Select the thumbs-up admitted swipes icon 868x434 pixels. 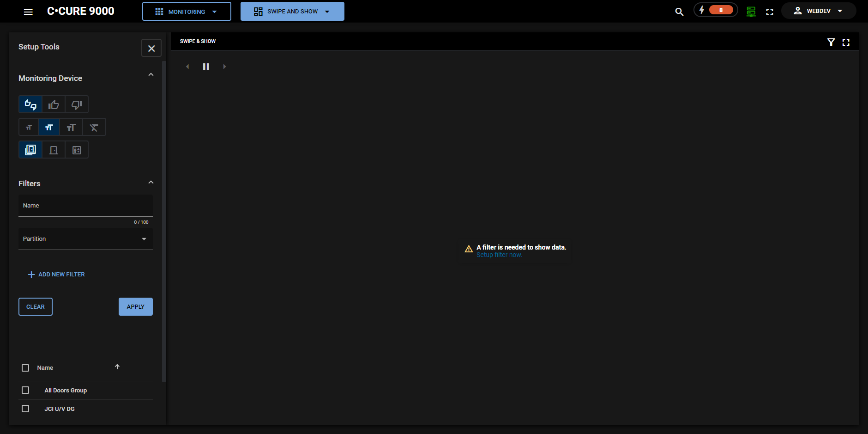click(53, 104)
